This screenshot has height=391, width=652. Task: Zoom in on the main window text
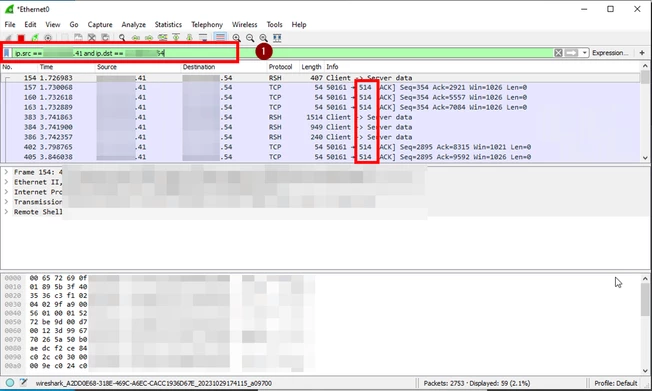[237, 38]
